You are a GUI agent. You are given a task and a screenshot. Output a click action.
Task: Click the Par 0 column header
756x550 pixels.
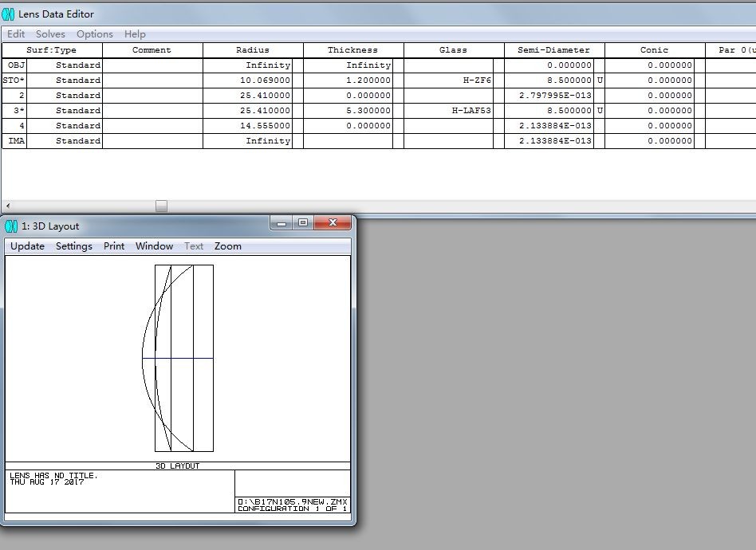tap(731, 50)
